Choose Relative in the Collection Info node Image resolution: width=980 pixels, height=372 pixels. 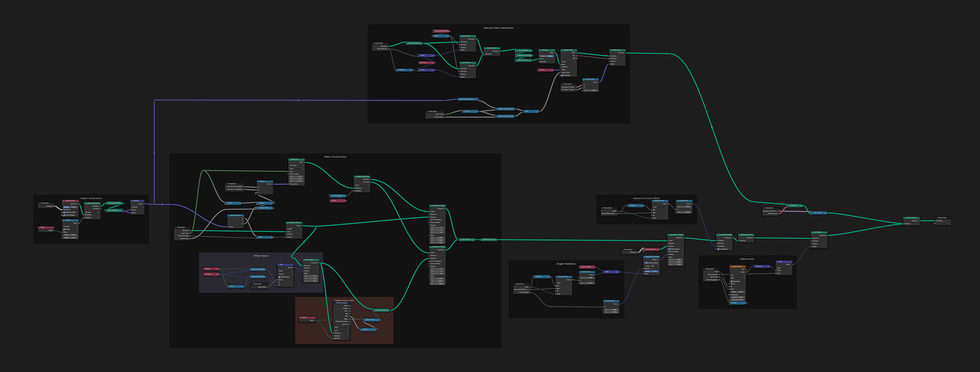74,207
